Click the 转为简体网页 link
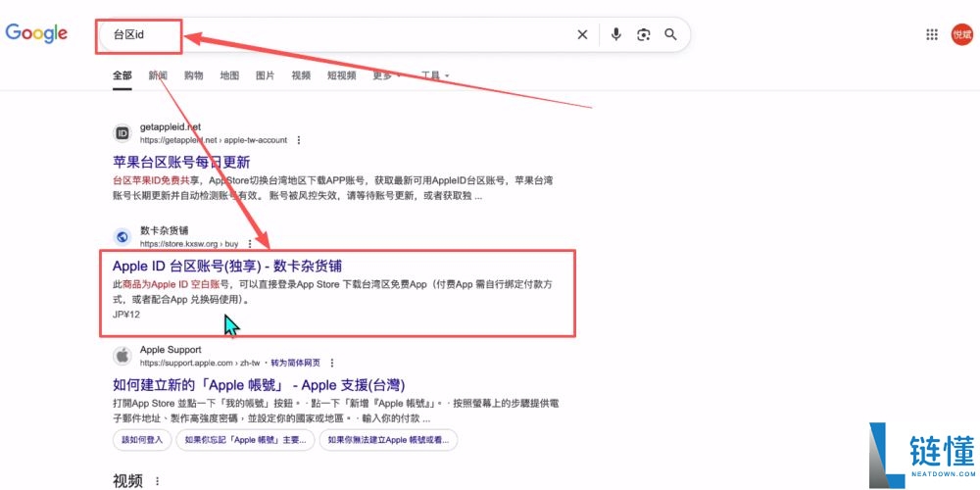 [296, 363]
